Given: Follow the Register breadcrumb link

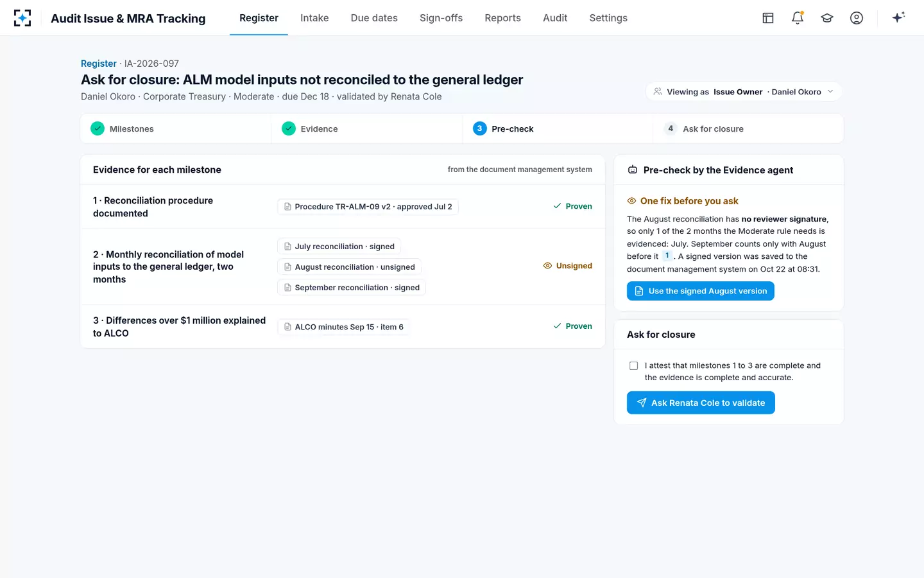Looking at the screenshot, I should click(99, 64).
